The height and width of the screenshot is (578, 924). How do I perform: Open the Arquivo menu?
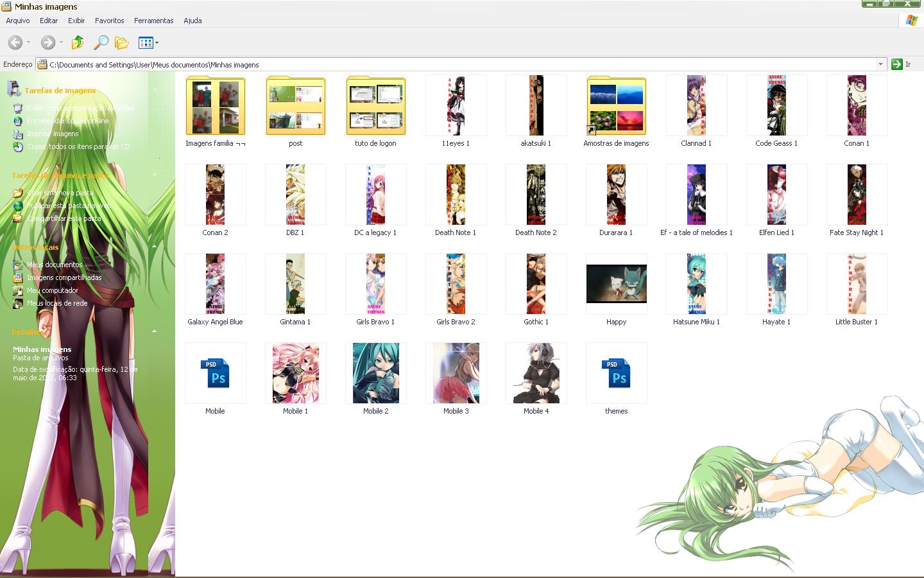tap(18, 21)
